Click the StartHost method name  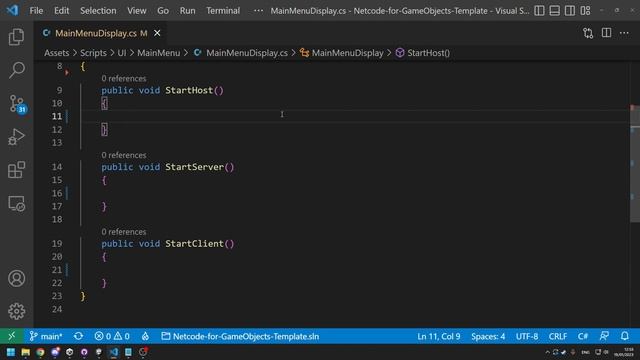[189, 90]
